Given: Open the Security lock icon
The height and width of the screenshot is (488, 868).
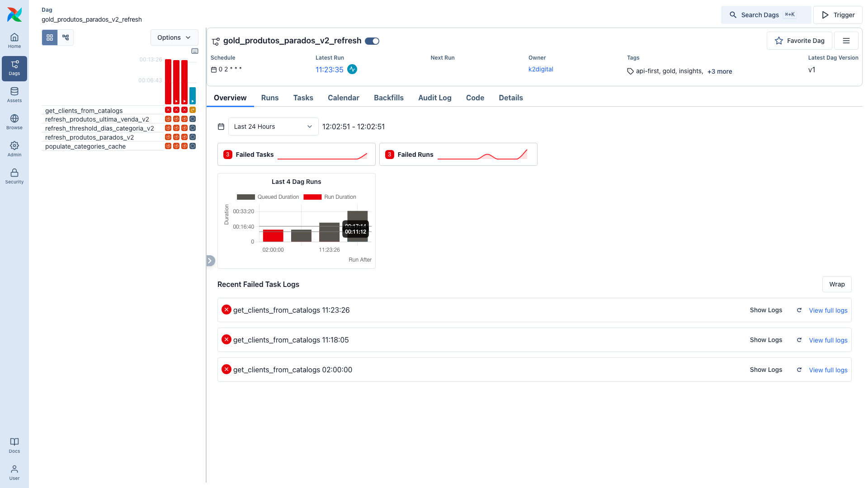Looking at the screenshot, I should tap(14, 176).
